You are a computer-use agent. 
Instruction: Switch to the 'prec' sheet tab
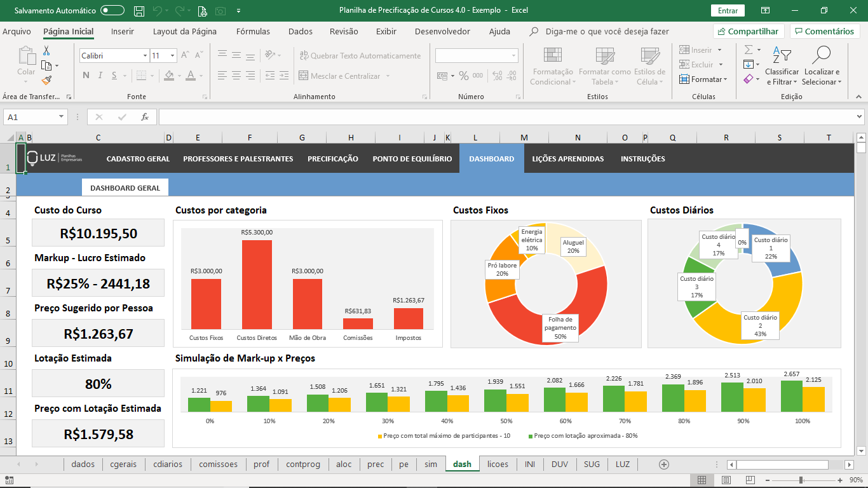[x=376, y=464]
